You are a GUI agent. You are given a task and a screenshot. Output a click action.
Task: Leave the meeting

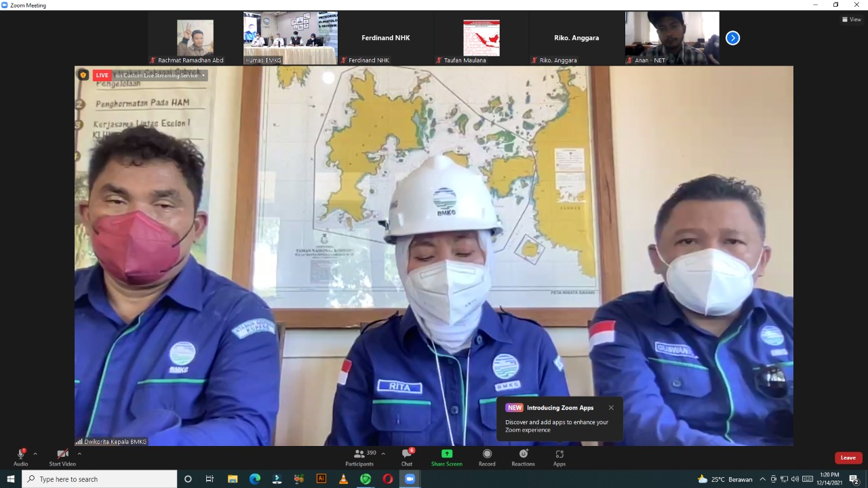848,457
